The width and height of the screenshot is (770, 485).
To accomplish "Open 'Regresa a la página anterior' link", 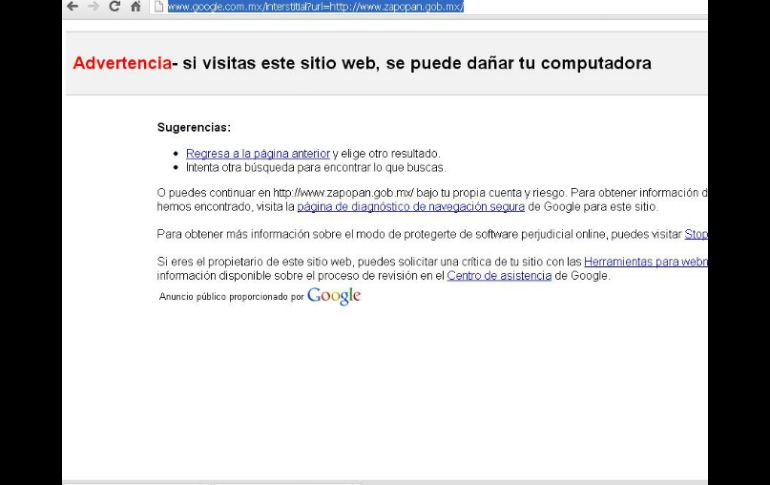I will tap(258, 154).
